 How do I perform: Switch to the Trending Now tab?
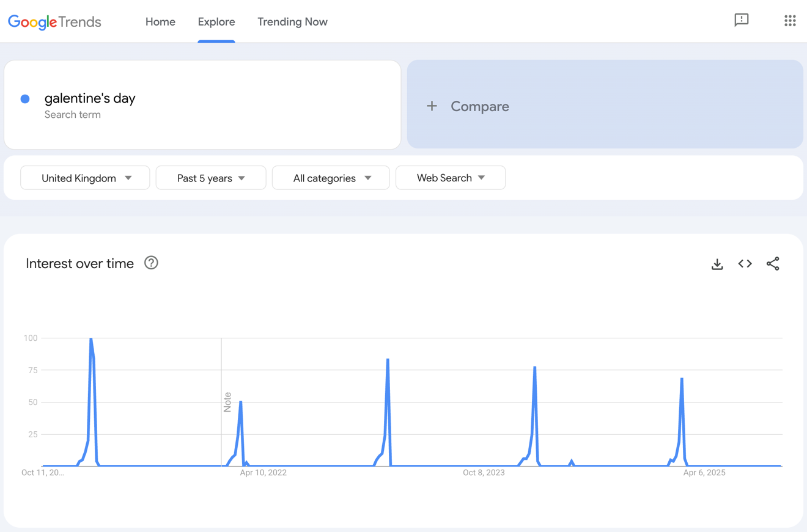click(x=292, y=22)
